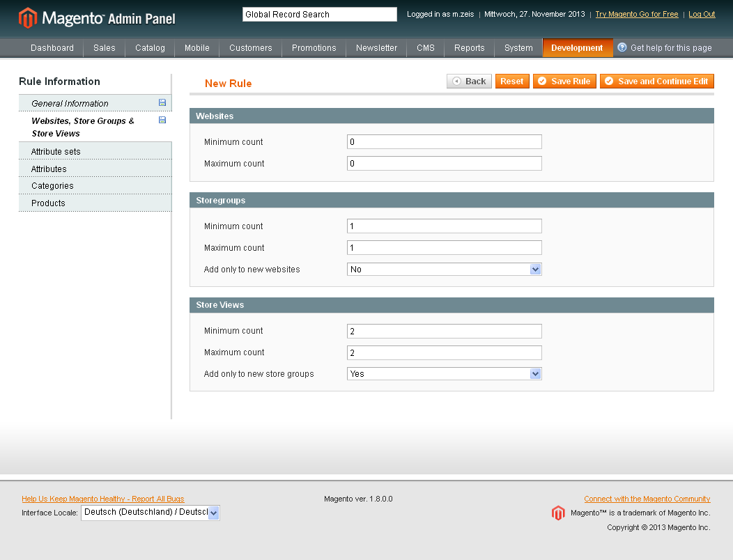Click Storegroups Maximum count field
733x560 pixels.
[x=444, y=247]
